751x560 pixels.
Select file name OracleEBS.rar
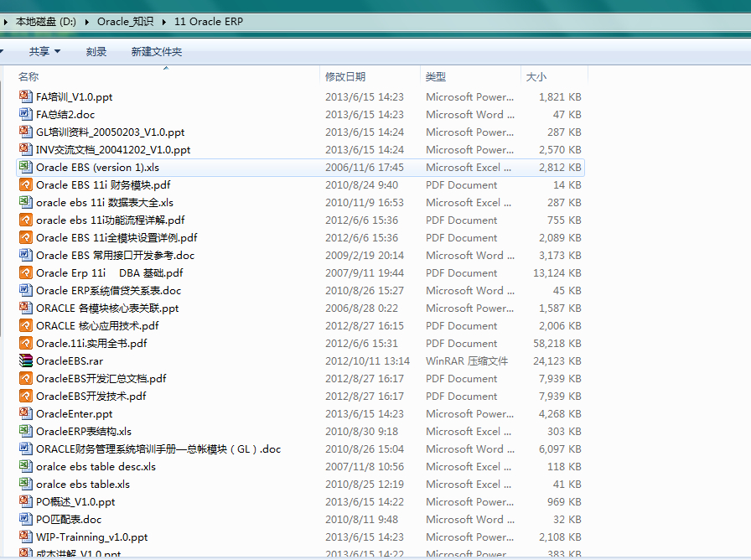point(70,360)
